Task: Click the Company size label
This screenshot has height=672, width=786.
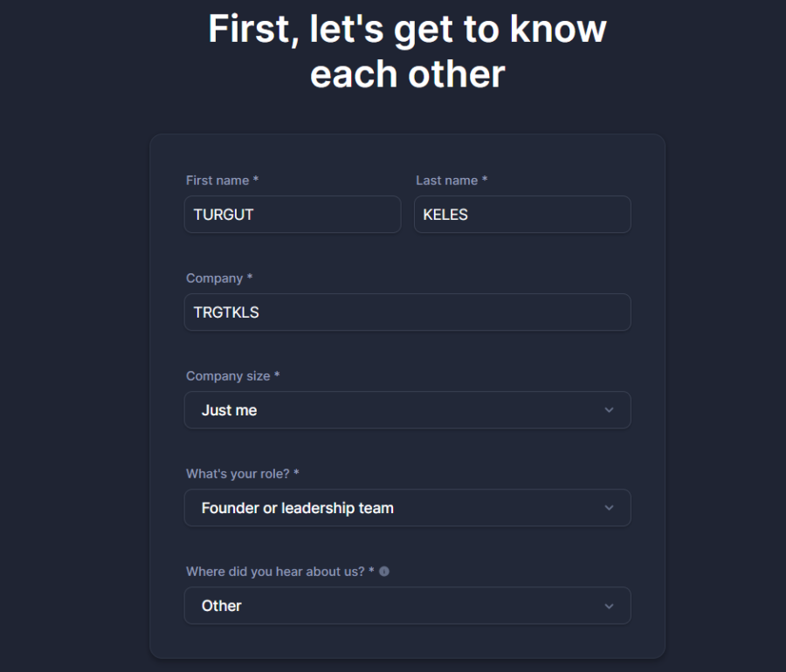Action: point(232,376)
